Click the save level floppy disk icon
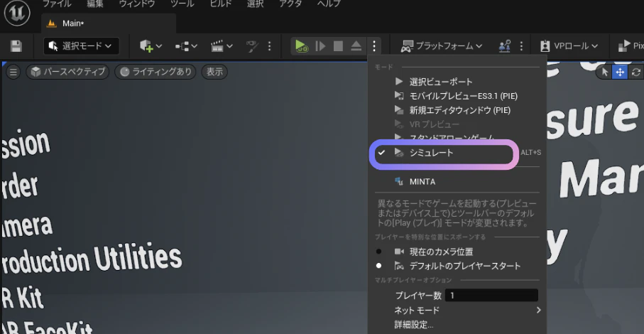644x334 pixels. [16, 46]
